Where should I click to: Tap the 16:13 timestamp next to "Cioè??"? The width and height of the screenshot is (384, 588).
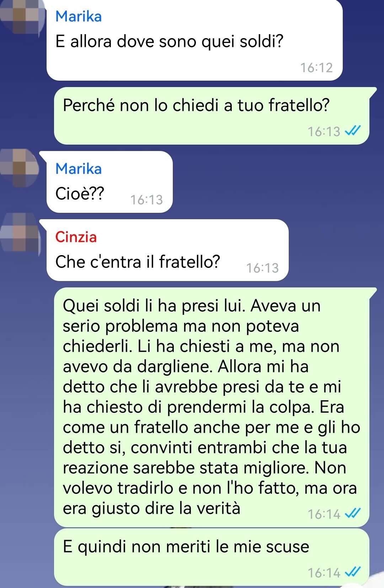[x=146, y=200]
